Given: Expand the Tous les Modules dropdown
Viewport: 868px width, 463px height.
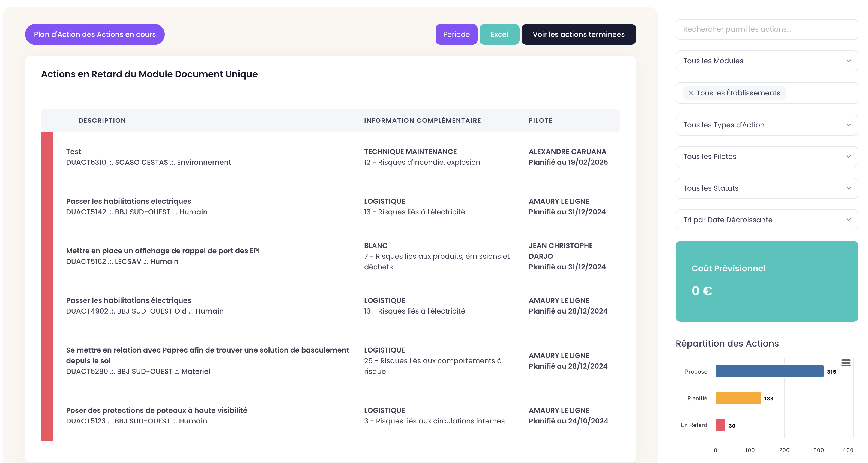Looking at the screenshot, I should [767, 61].
